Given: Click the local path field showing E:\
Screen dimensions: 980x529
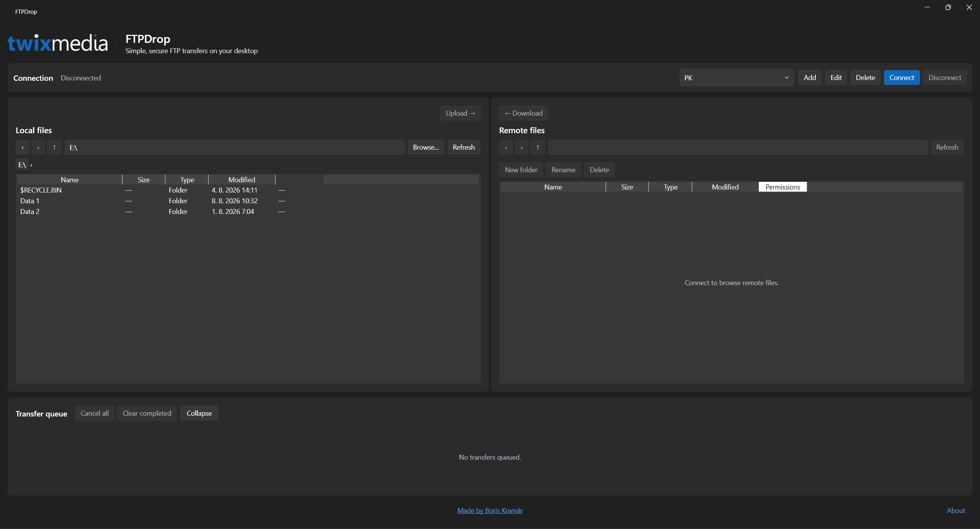Looking at the screenshot, I should click(x=235, y=147).
